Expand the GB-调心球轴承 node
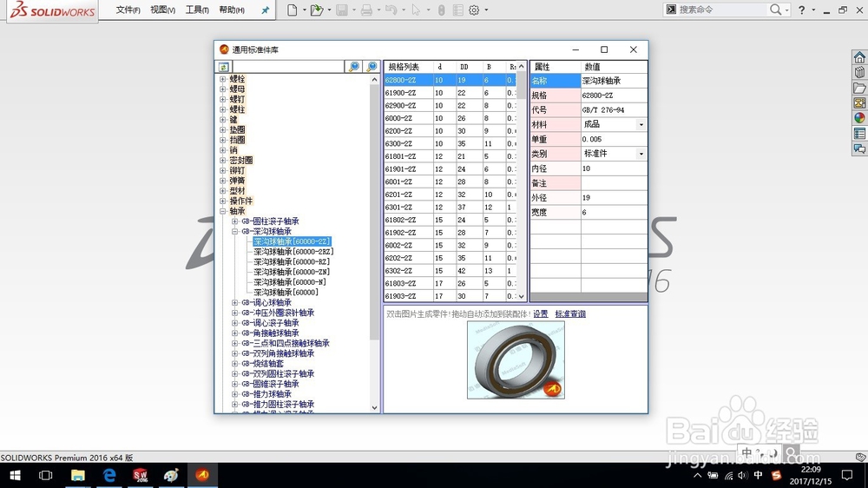The width and height of the screenshot is (868, 488). coord(234,302)
